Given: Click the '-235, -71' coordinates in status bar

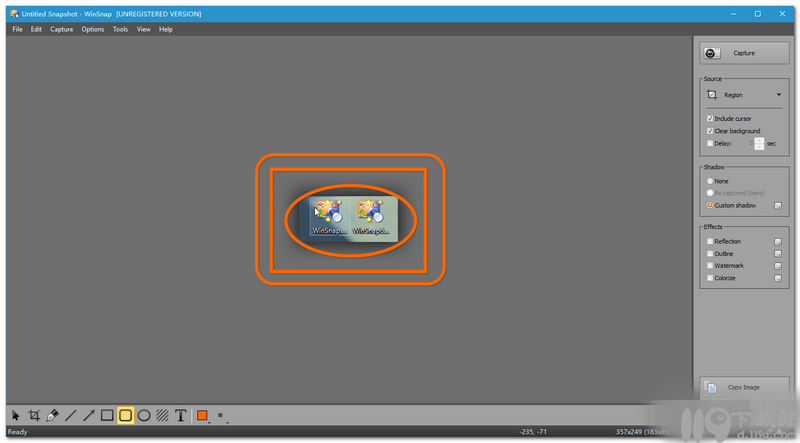Looking at the screenshot, I should 533,432.
